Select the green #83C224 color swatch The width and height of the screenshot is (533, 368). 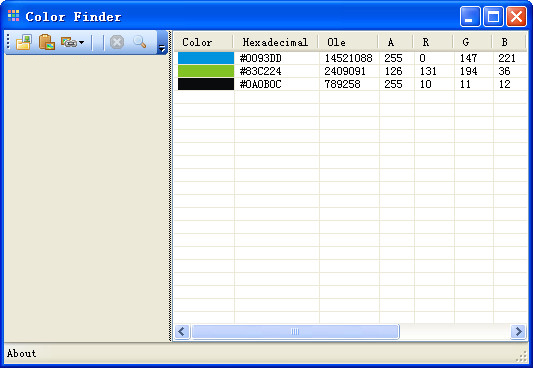tap(206, 71)
